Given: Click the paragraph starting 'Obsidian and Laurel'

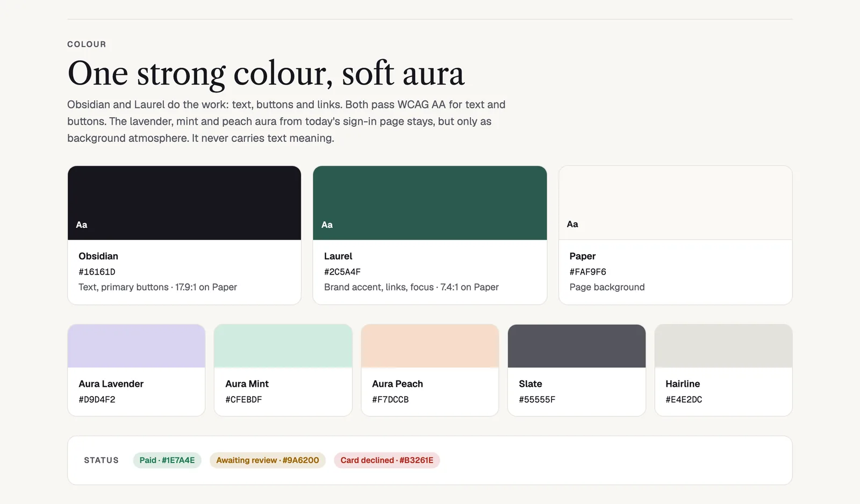Looking at the screenshot, I should [286, 121].
